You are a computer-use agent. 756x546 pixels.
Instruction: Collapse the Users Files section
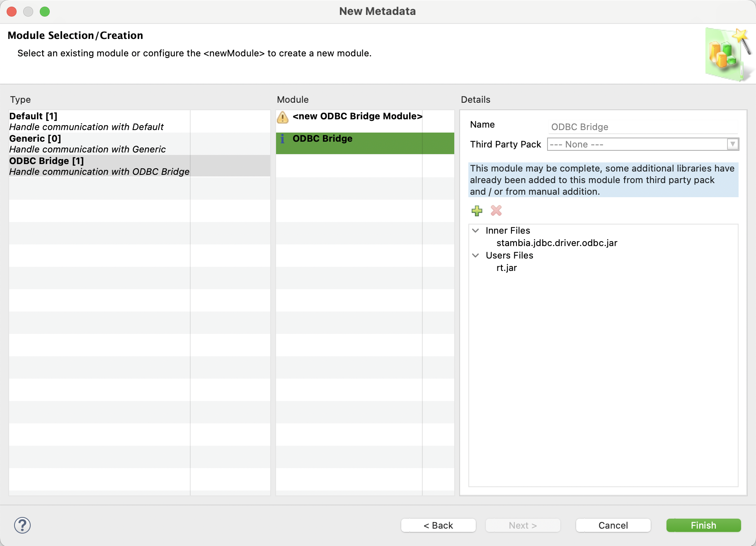475,256
